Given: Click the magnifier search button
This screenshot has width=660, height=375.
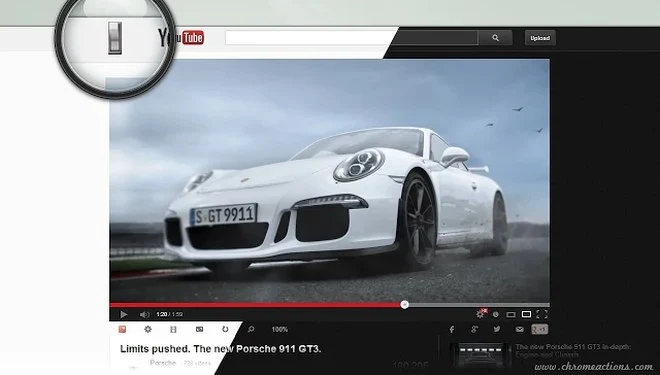Looking at the screenshot, I should tap(495, 38).
